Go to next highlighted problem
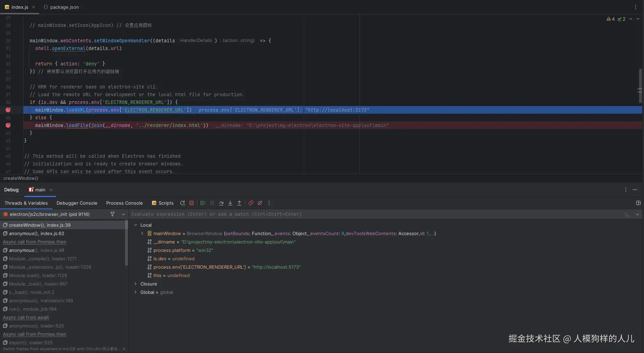The height and width of the screenshot is (353, 644). (x=638, y=19)
